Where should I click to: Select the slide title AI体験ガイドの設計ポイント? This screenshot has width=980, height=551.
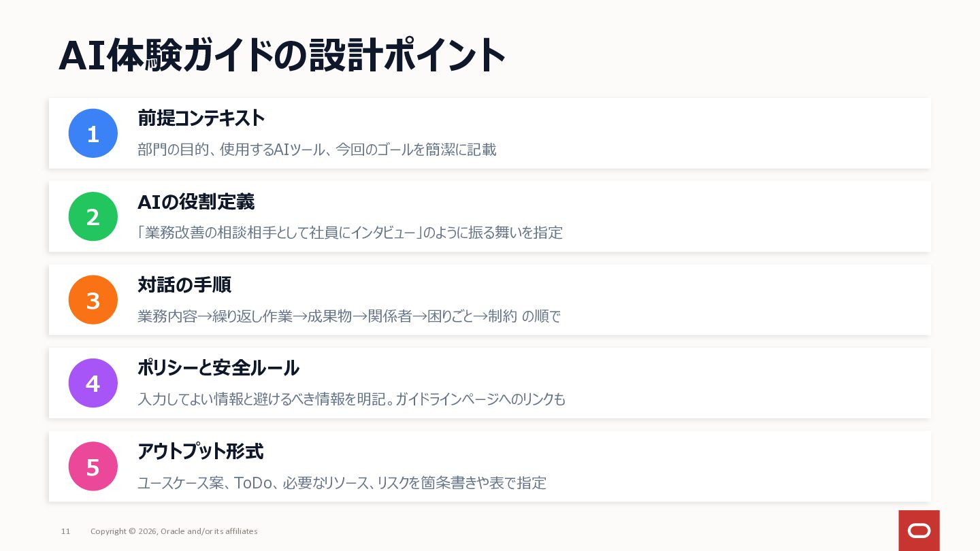coord(282,56)
